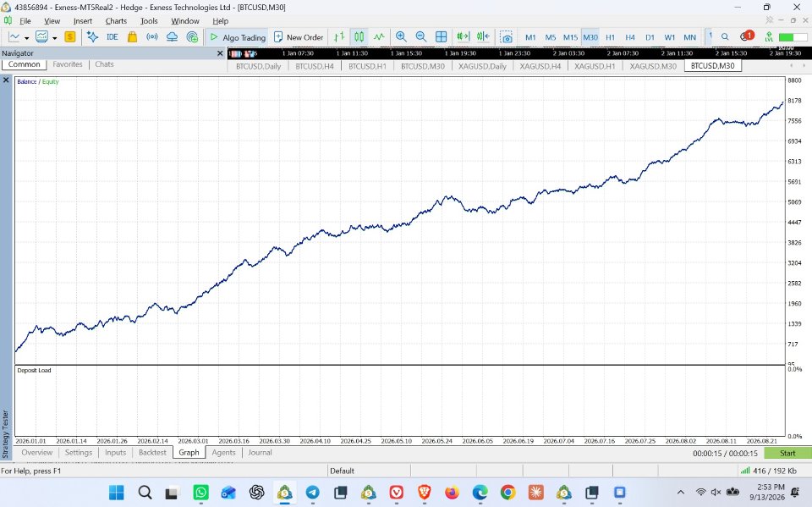Select the M5 timeframe
This screenshot has width=812, height=507.
[550, 37]
